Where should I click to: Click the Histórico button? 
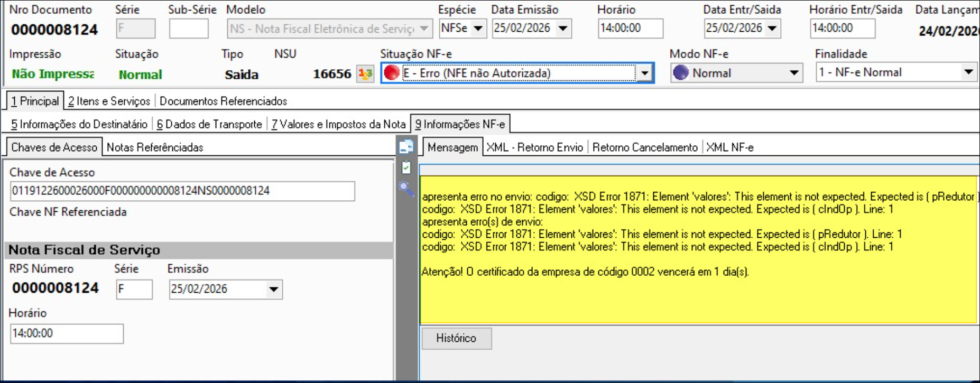tap(456, 338)
